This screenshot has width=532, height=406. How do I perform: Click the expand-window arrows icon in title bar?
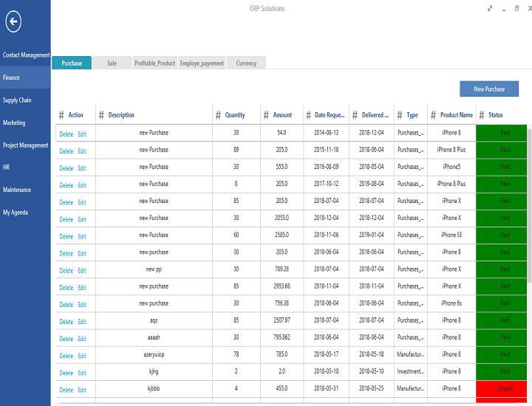(x=490, y=8)
